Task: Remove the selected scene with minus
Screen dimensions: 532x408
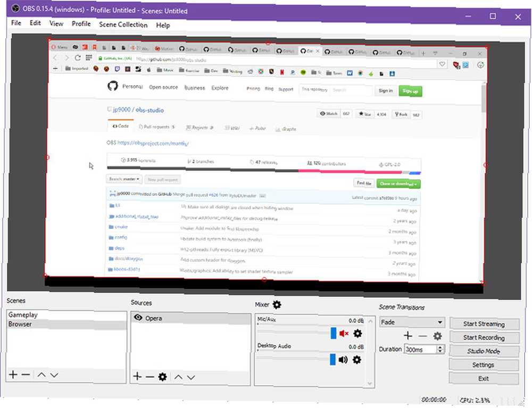Action: click(x=26, y=374)
